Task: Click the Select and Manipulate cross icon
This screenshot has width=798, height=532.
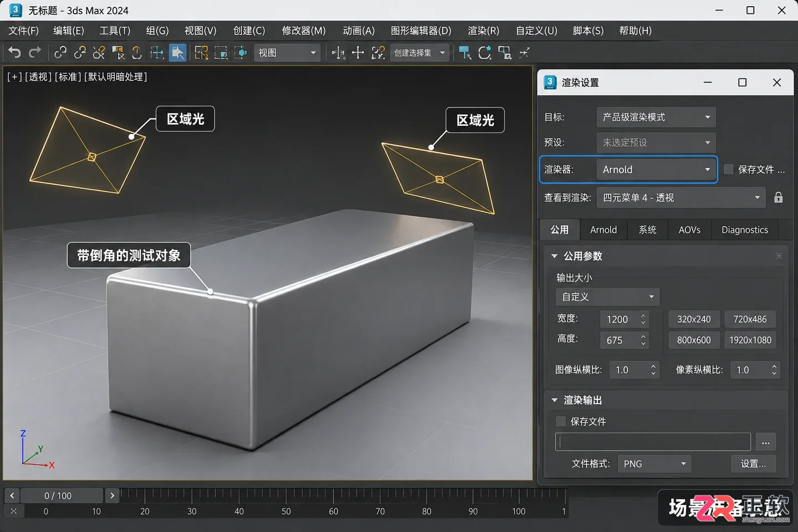Action: click(x=358, y=53)
